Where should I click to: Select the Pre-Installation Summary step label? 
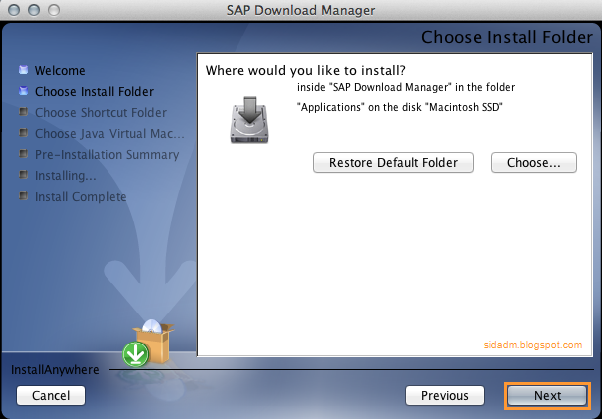point(107,154)
